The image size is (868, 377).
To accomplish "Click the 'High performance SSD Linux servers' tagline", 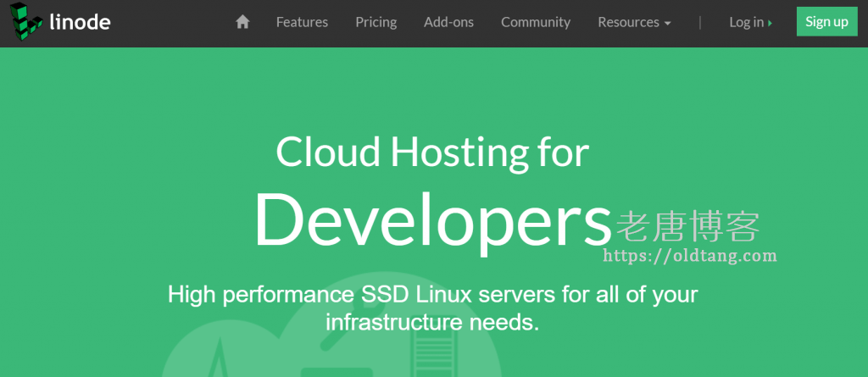I will 432,308.
